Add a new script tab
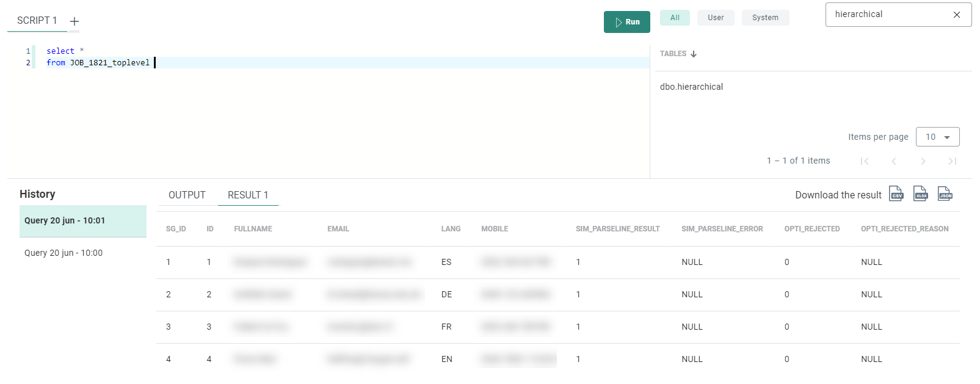The height and width of the screenshot is (384, 980). coord(74,21)
